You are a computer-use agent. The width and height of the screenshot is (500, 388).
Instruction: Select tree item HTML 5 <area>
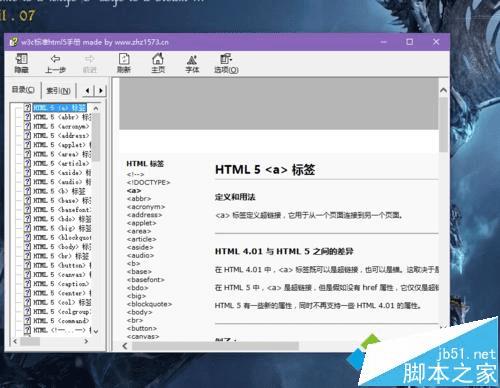(62, 154)
